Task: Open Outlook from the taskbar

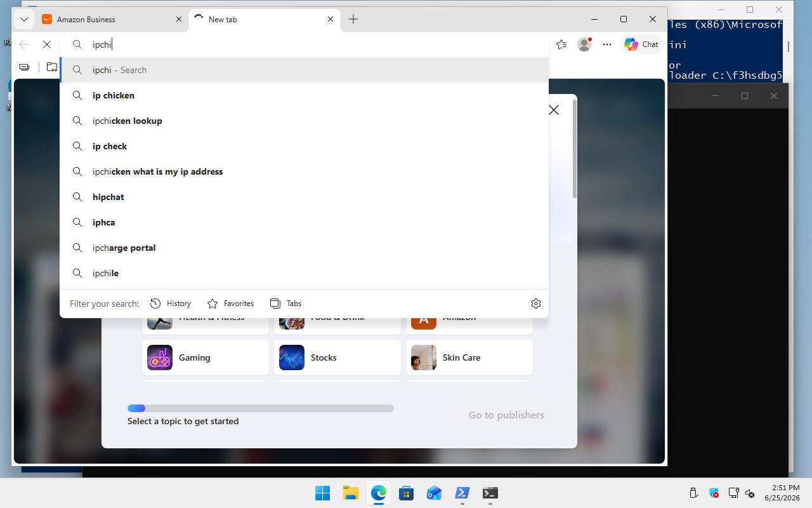Action: tap(435, 493)
